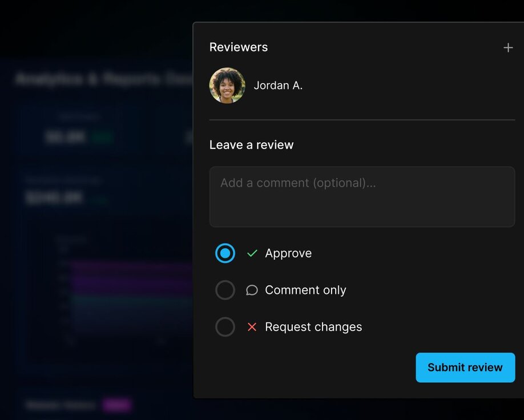Select the Request changes radio button

[225, 327]
